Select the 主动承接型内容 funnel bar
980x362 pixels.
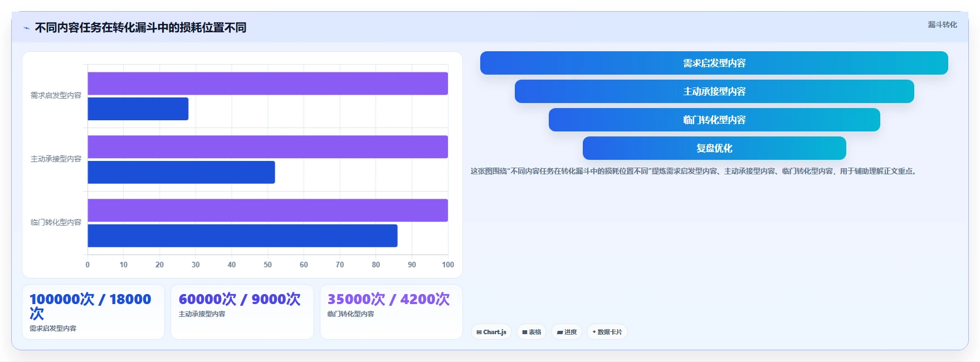714,91
